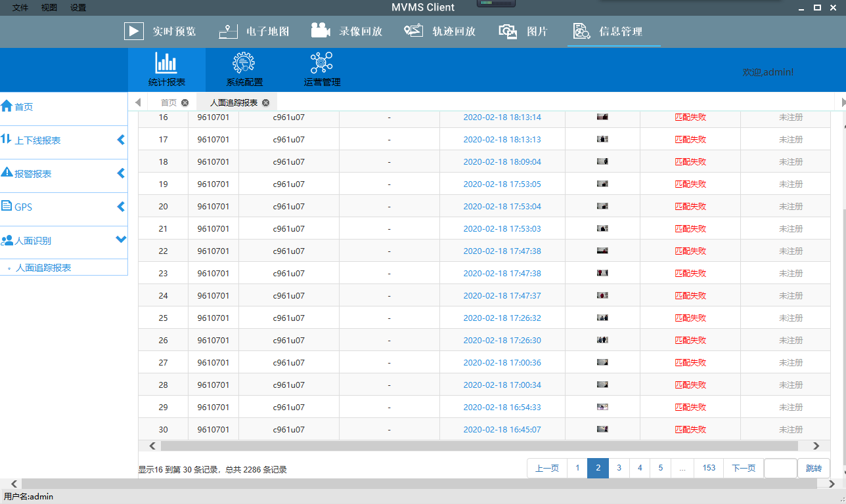Expand the 上下线报表 sidebar section
This screenshot has width=846, height=504.
pos(121,140)
